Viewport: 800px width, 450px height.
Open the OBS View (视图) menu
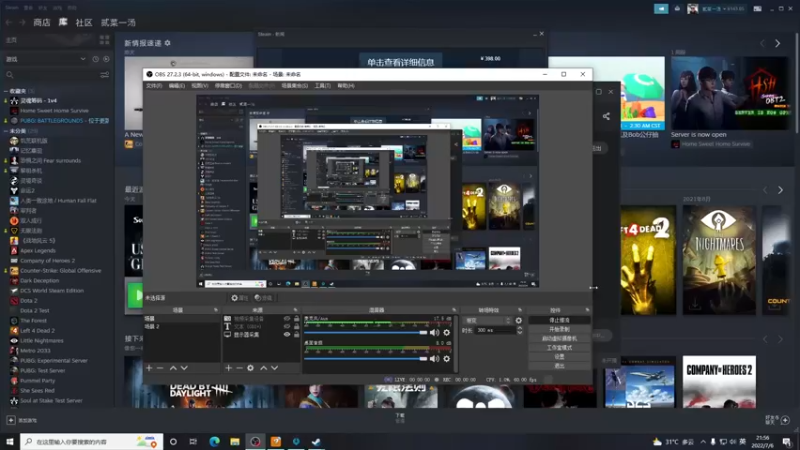199,86
